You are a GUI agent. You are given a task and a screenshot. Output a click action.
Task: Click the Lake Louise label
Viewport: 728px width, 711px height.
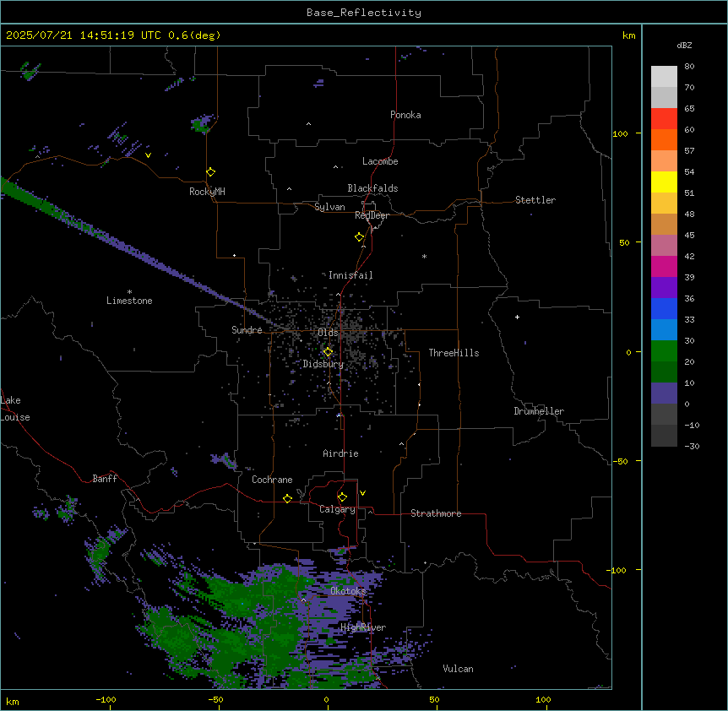click(14, 409)
